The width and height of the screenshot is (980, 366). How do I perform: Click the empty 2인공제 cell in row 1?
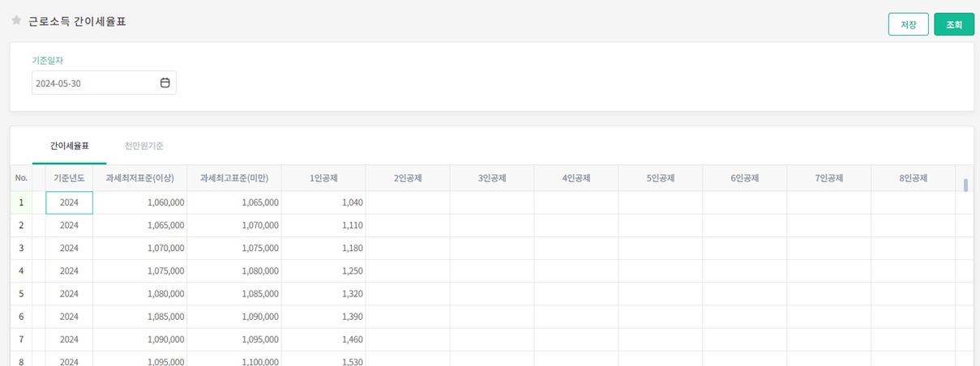click(x=408, y=202)
